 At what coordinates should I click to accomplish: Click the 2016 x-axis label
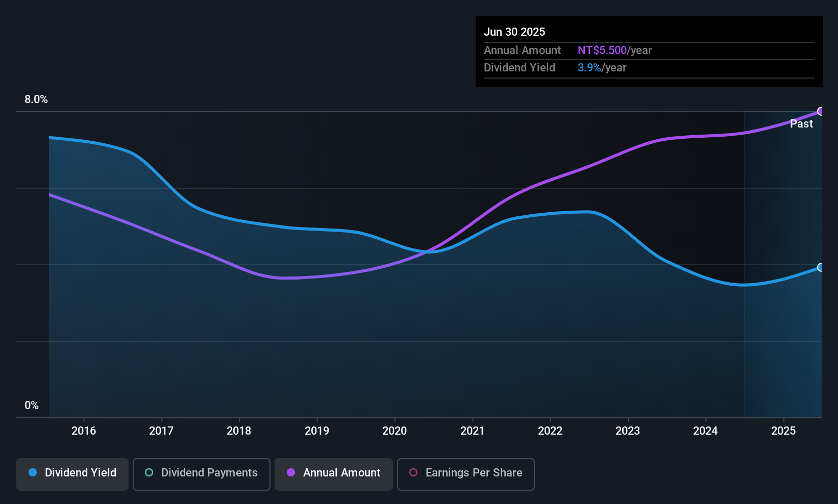pos(84,431)
